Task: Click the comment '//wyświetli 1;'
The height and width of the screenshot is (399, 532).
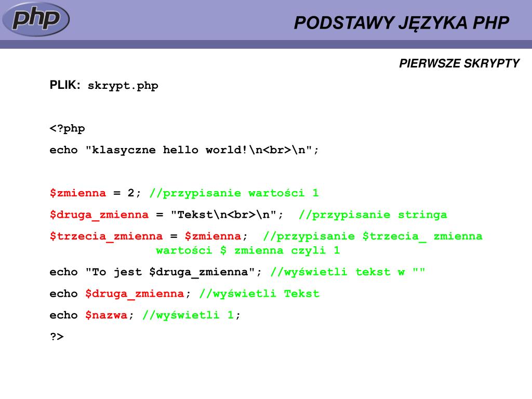Action: [191, 315]
